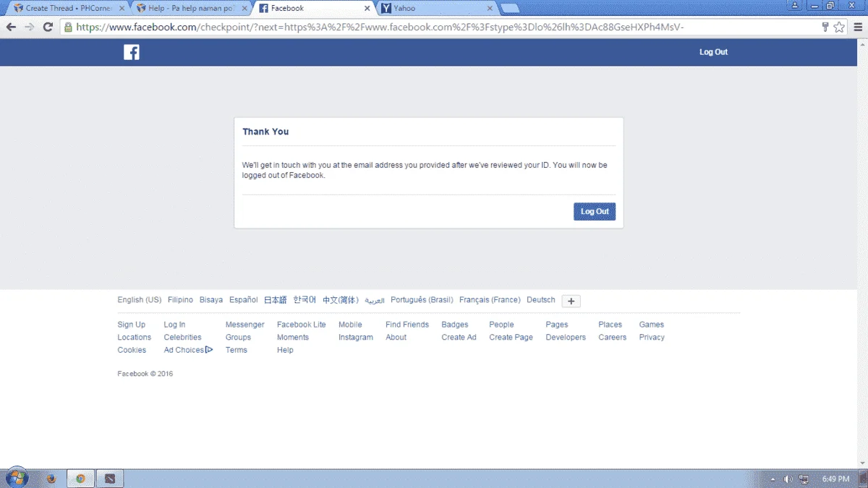This screenshot has height=488, width=868.
Task: Choose Bisaya language
Action: (x=211, y=300)
